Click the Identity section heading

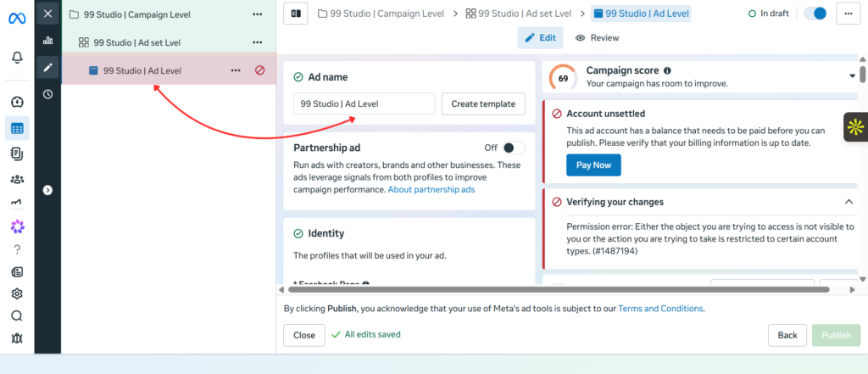coord(326,234)
